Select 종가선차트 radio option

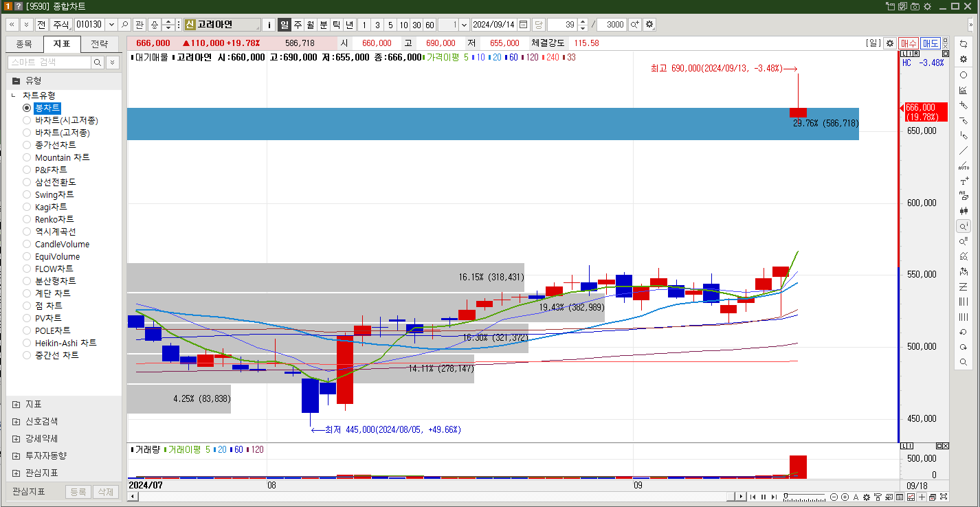[x=27, y=145]
